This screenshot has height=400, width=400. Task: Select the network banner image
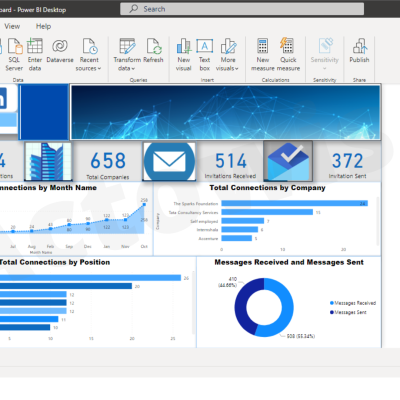(225, 112)
